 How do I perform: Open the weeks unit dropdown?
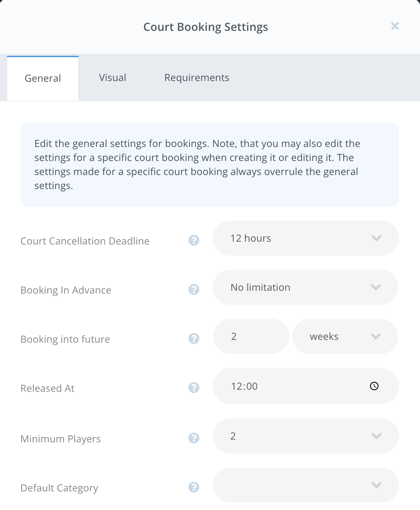[x=375, y=336]
